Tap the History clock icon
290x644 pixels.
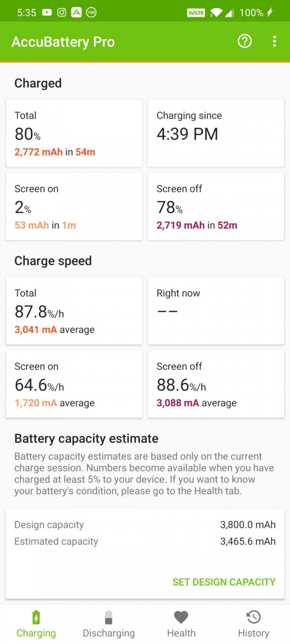click(x=253, y=617)
